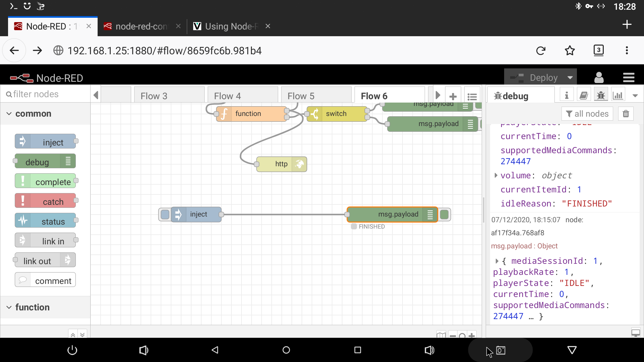Switch to Flow 3 tab

tap(169, 96)
